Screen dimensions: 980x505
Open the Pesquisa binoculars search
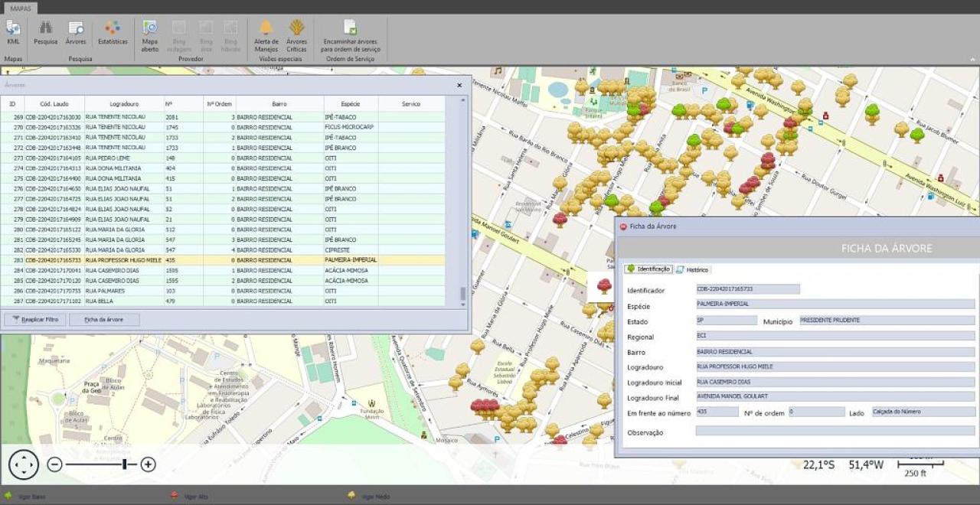[46, 33]
